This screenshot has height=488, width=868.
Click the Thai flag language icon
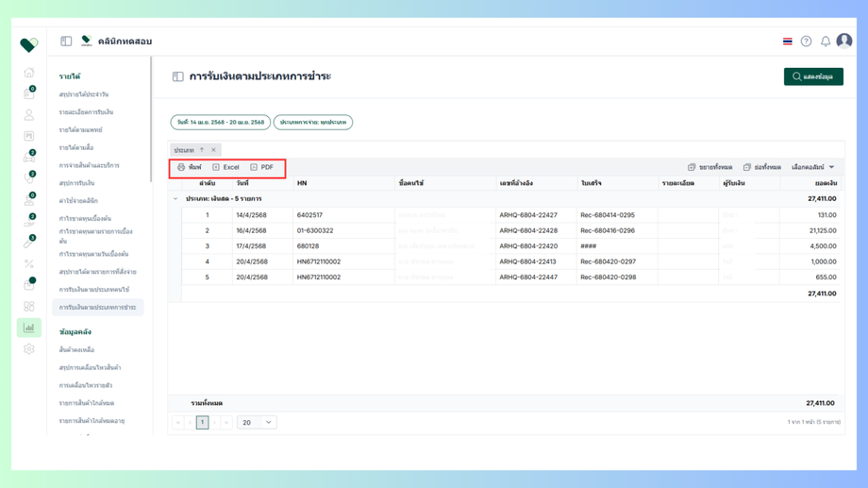(788, 42)
